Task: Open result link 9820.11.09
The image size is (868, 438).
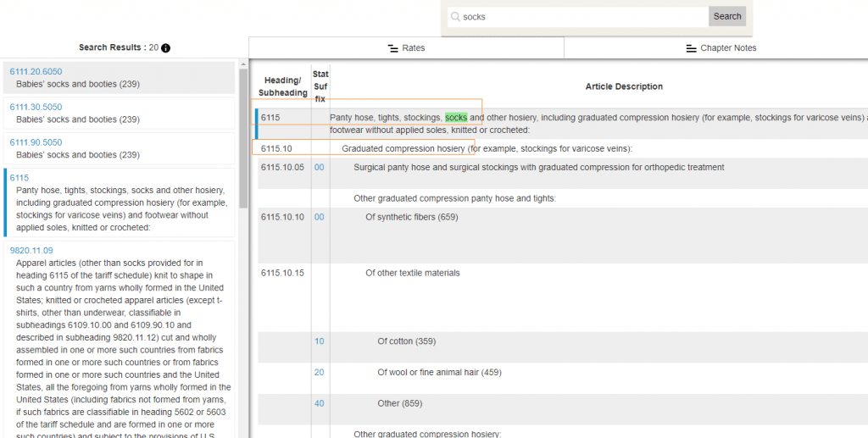Action: 31,251
